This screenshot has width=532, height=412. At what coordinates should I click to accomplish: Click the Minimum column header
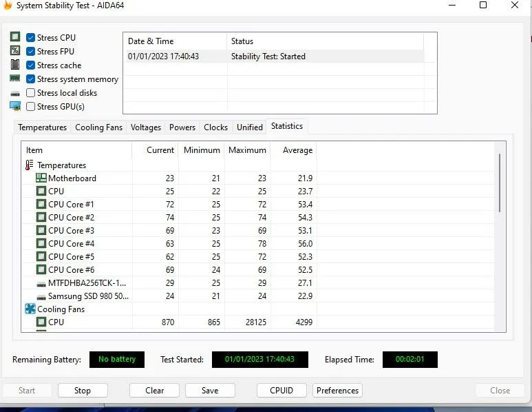tap(201, 150)
